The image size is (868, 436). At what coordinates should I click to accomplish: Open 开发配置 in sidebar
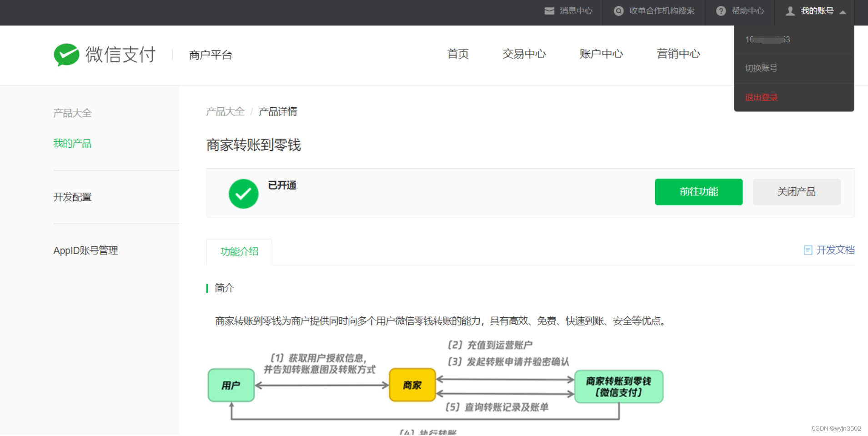point(72,197)
